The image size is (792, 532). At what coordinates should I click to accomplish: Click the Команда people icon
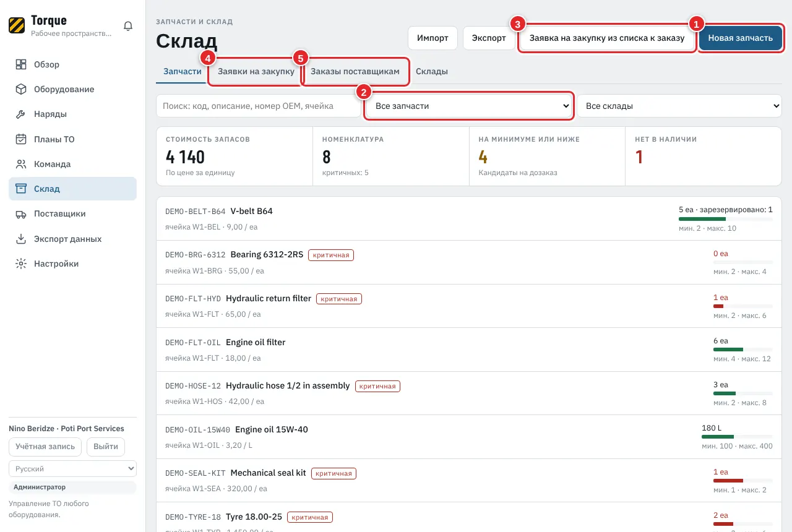click(21, 164)
